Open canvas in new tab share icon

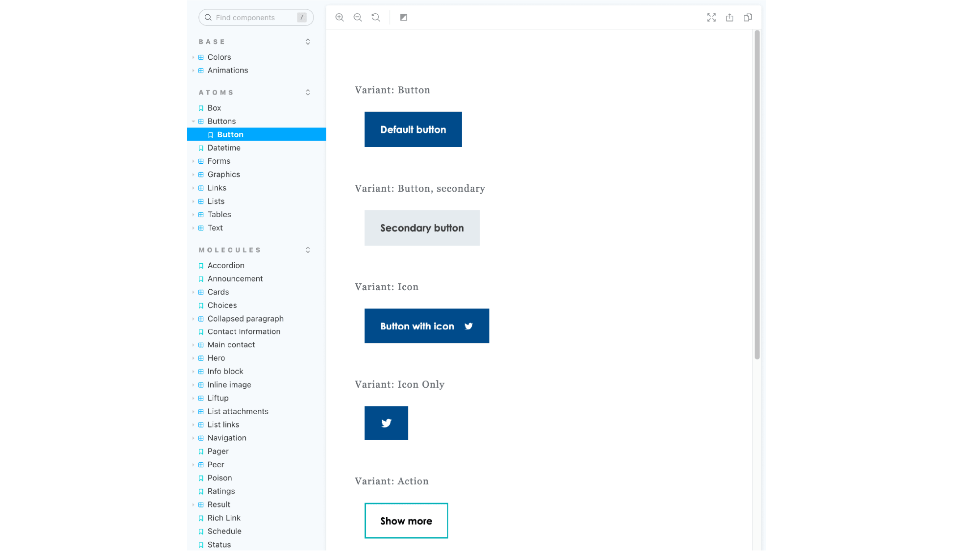tap(730, 18)
